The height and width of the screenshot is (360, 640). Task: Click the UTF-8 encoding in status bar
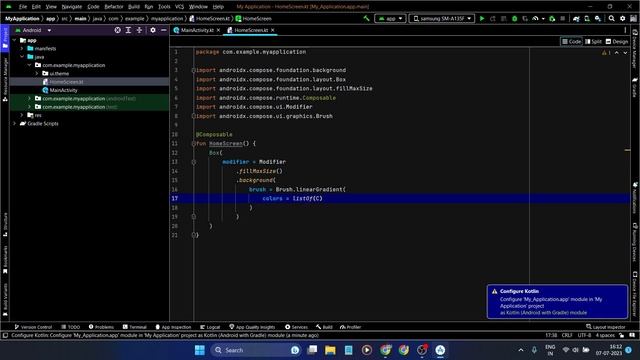(x=584, y=336)
